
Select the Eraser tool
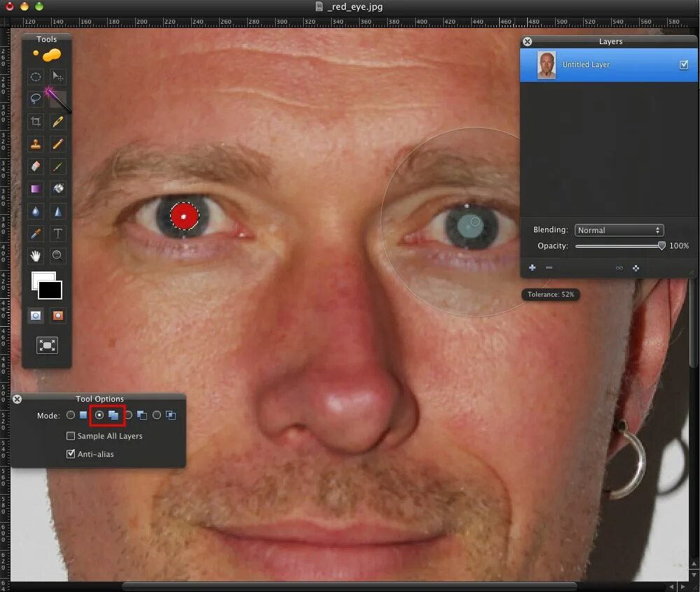pyautogui.click(x=36, y=167)
